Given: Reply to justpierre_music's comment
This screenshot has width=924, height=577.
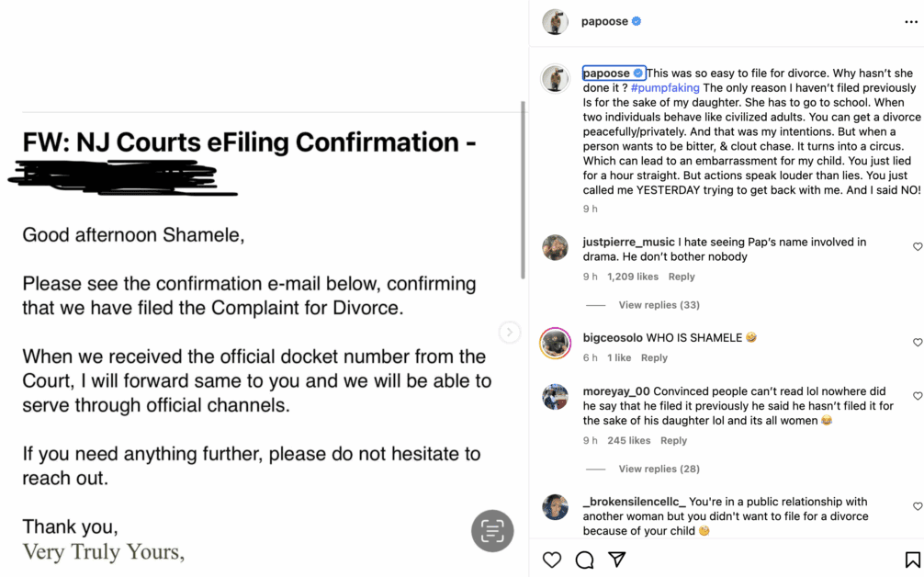Looking at the screenshot, I should coord(682,277).
